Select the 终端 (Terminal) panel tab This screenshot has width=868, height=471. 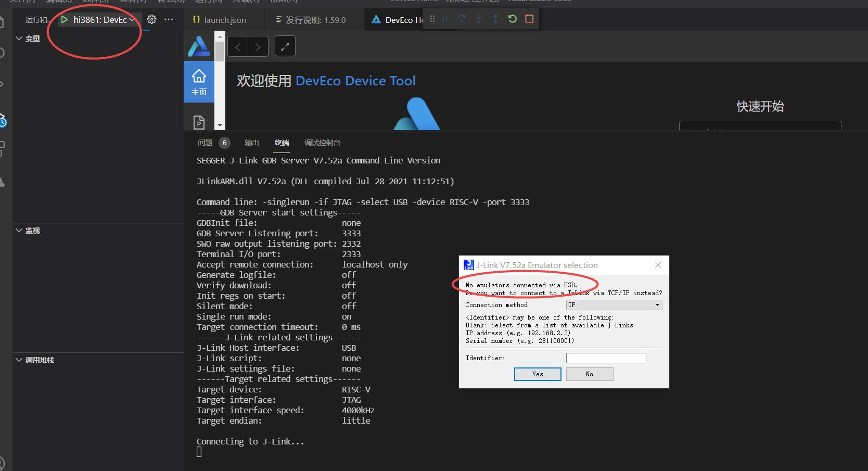(282, 143)
